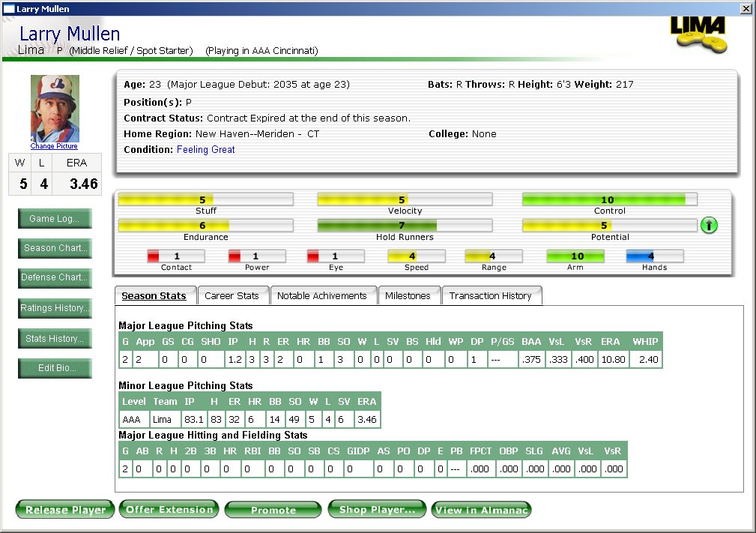The height and width of the screenshot is (533, 756).
Task: Click the Offer Extension button
Action: [x=169, y=509]
